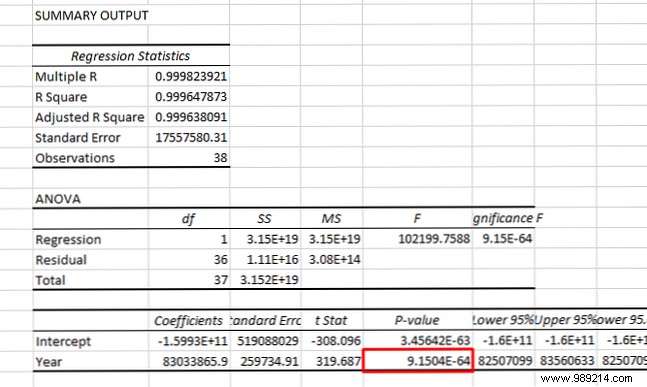
Task: Select the Regression row label in ANOVA
Action: (x=68, y=240)
